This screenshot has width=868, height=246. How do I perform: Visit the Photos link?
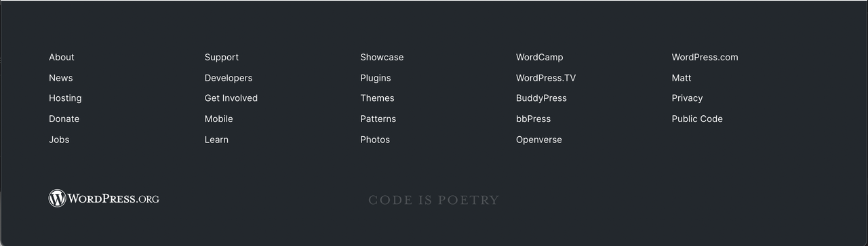pyautogui.click(x=375, y=140)
